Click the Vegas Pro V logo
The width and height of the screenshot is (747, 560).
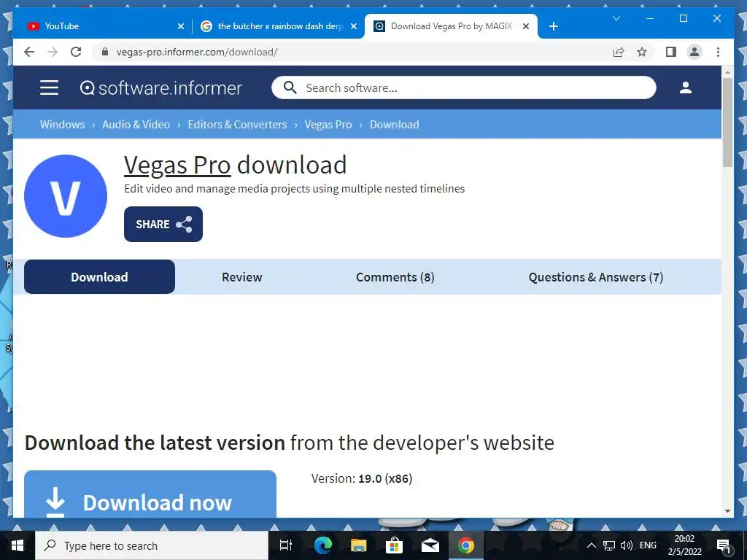point(66,196)
